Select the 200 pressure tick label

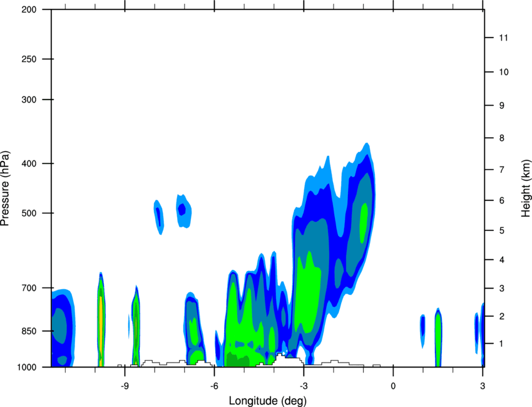pyautogui.click(x=29, y=9)
